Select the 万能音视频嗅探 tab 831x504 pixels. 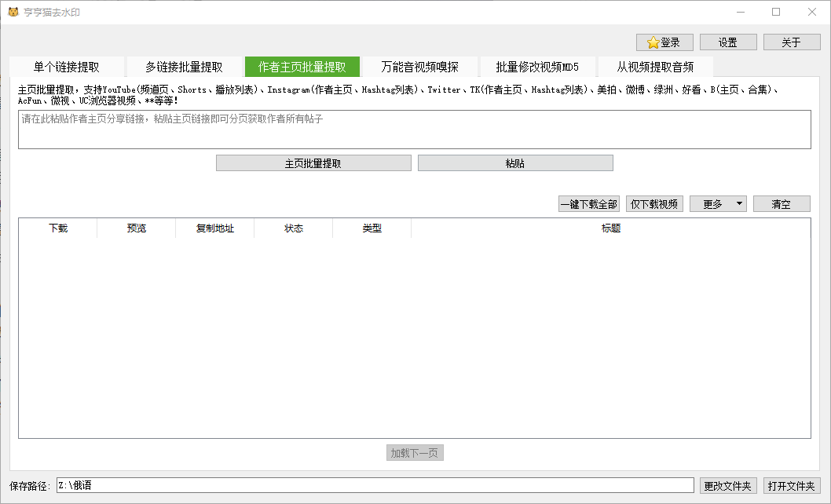pos(419,67)
